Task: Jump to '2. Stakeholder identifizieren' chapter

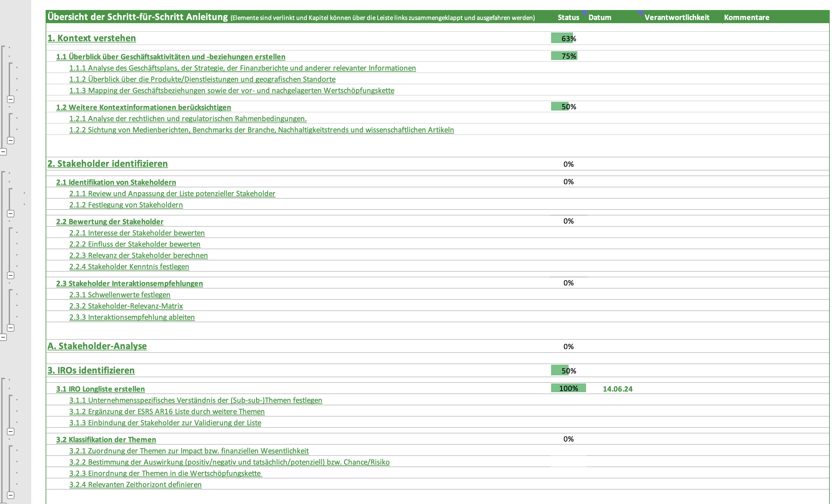Action: [107, 164]
